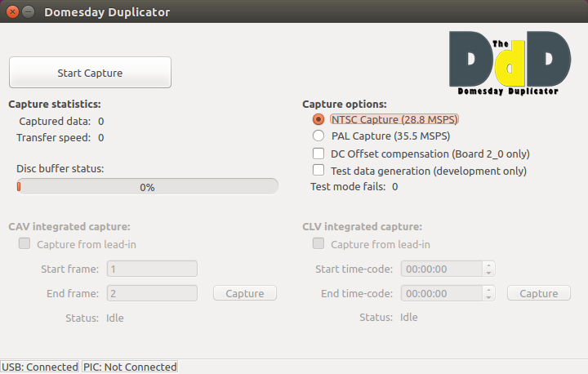Click the CAV integrated capture heading
Screen dimensions: 588x374
[69, 226]
